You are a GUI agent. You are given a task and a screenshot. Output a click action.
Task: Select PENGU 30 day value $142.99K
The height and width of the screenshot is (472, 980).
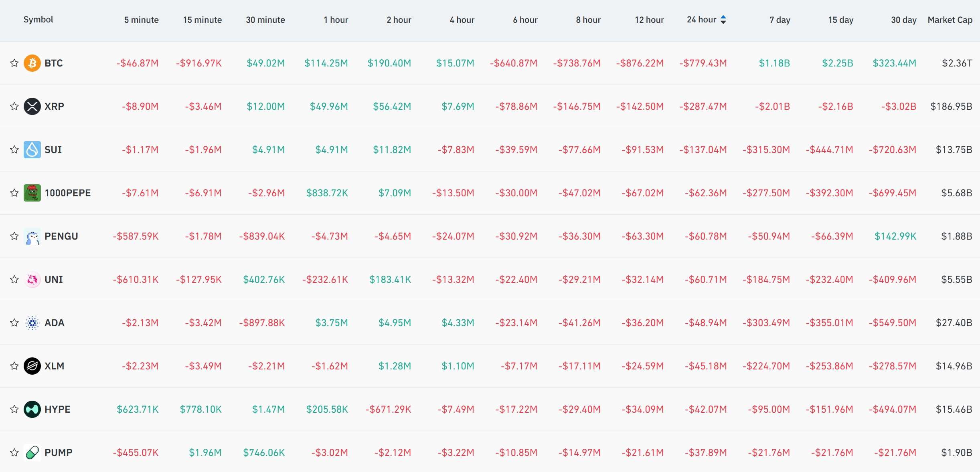[895, 236]
